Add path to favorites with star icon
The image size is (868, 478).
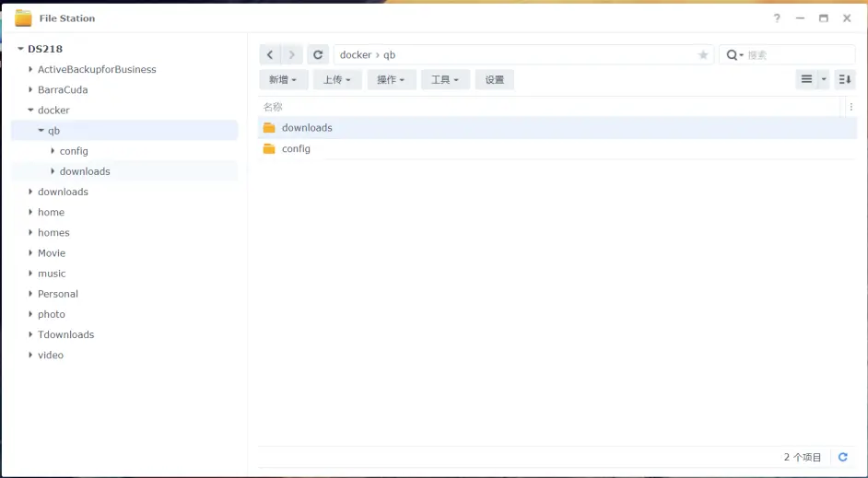point(703,54)
